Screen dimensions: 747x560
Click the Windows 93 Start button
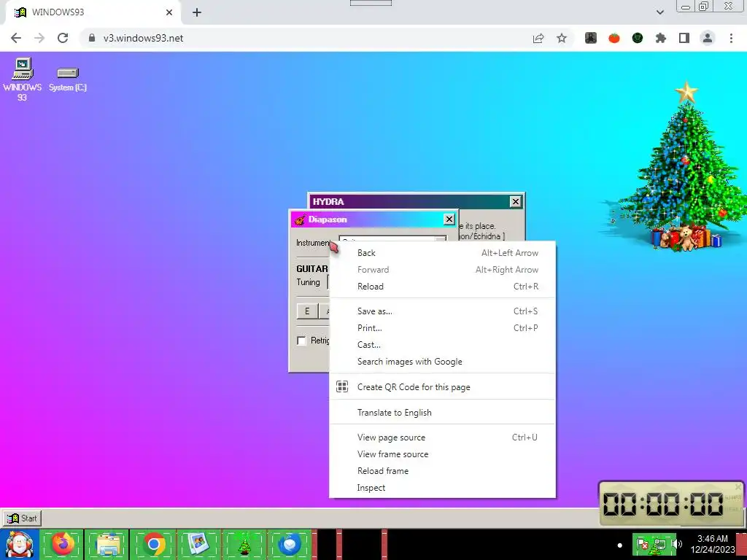(x=22, y=518)
